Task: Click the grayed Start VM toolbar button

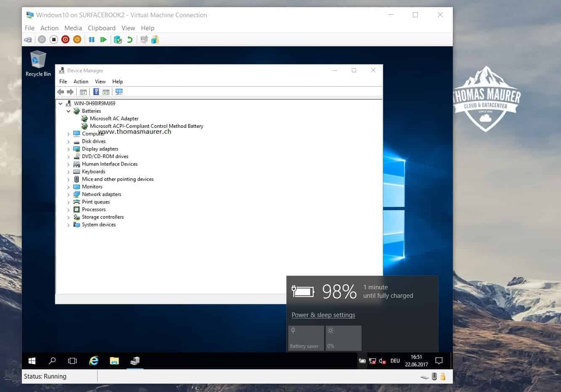Action: [x=42, y=40]
